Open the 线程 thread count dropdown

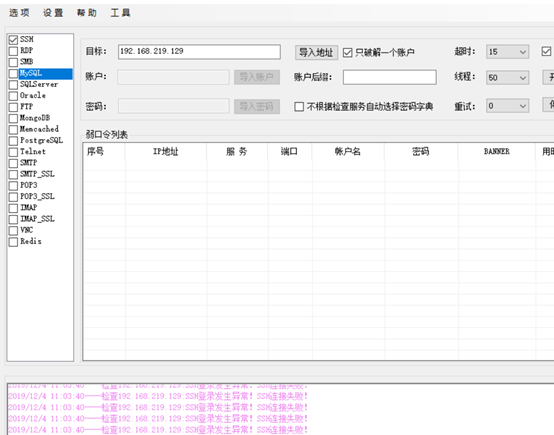507,77
